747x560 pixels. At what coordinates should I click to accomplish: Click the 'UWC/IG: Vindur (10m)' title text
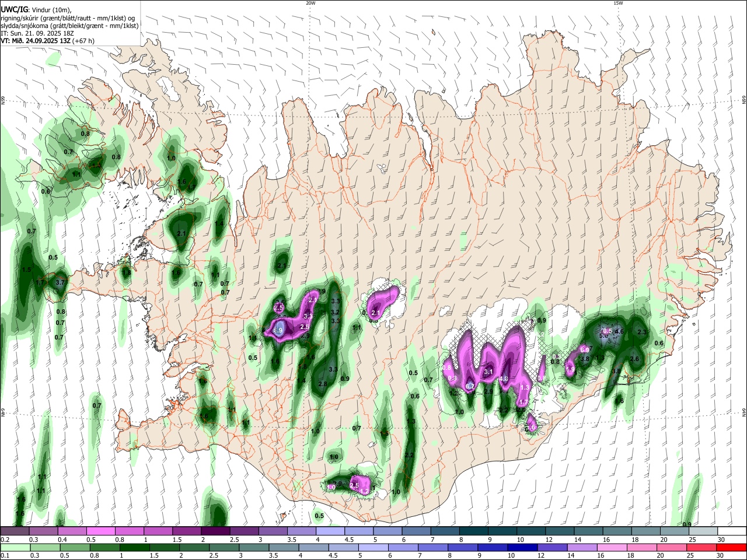[x=36, y=10]
